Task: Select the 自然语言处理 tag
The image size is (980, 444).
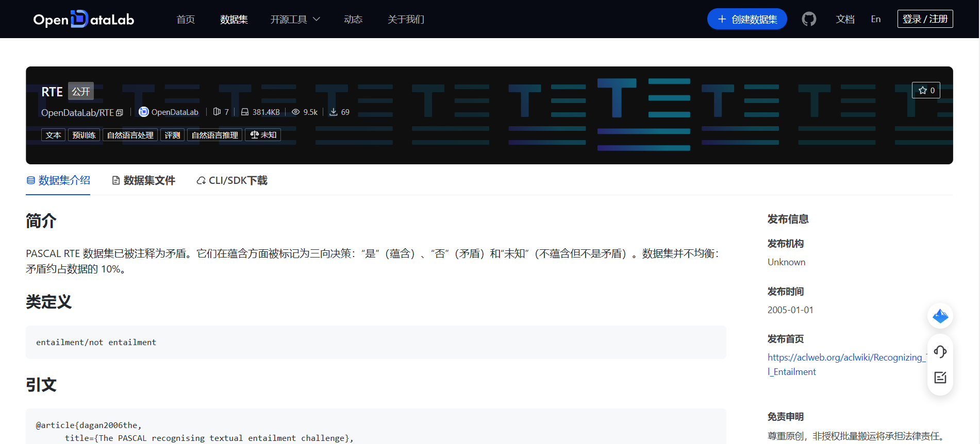Action: [x=130, y=135]
